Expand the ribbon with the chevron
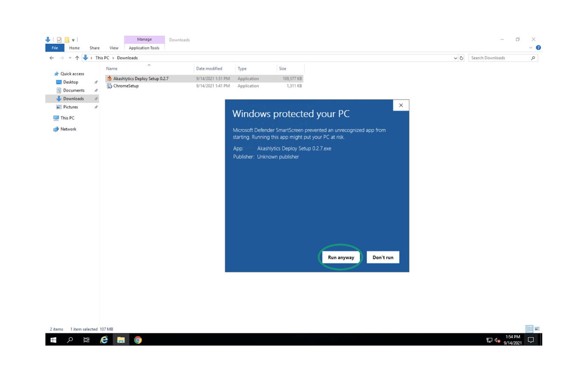Viewport: 588px width, 382px height. 531,48
